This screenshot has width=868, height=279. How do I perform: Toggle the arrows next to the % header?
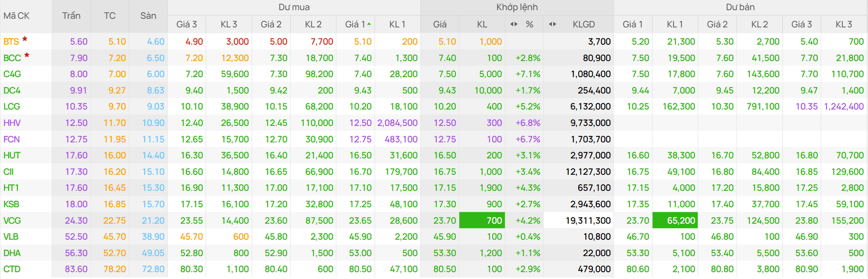pos(514,24)
